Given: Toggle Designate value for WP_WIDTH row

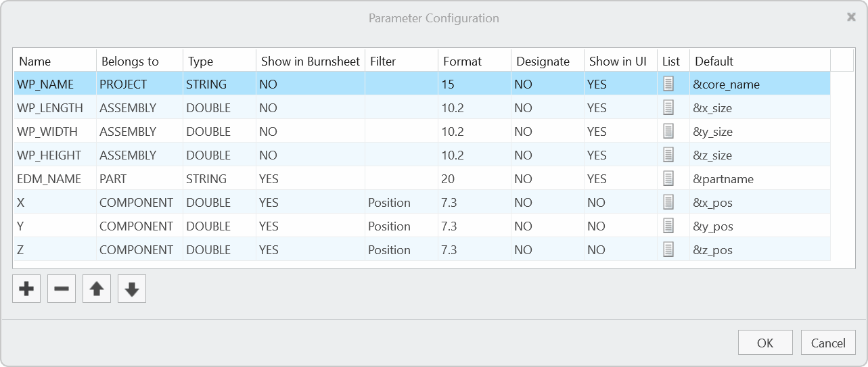Looking at the screenshot, I should (x=546, y=132).
